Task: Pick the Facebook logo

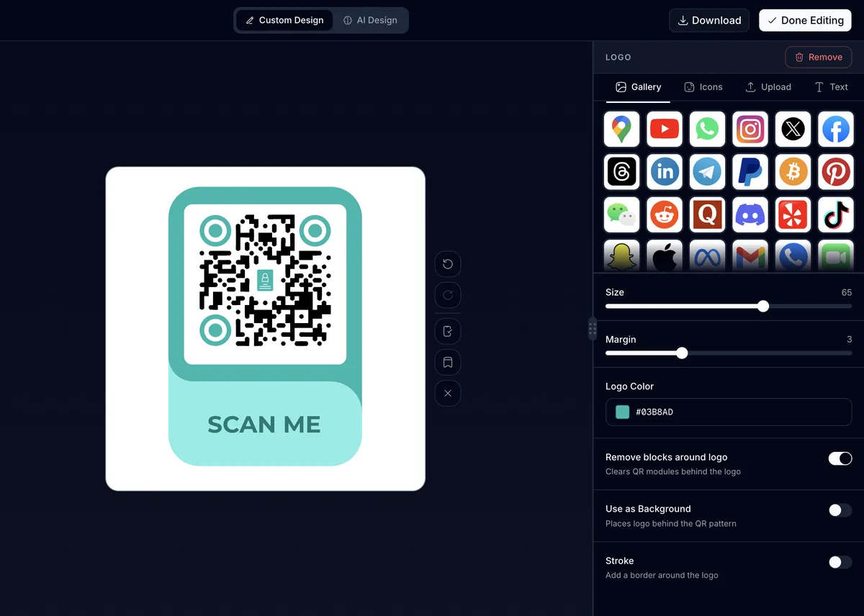Action: coord(836,130)
